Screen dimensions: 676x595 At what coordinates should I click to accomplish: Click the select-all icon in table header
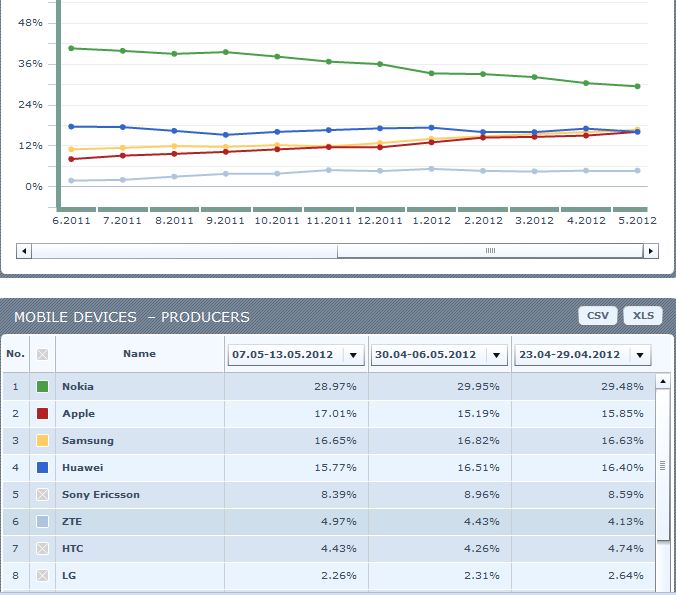(x=42, y=354)
